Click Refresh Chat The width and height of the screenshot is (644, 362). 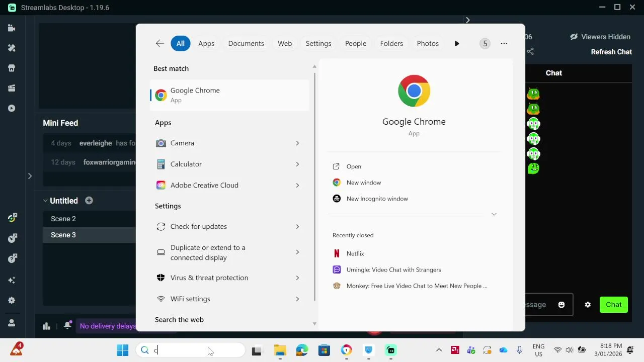611,52
